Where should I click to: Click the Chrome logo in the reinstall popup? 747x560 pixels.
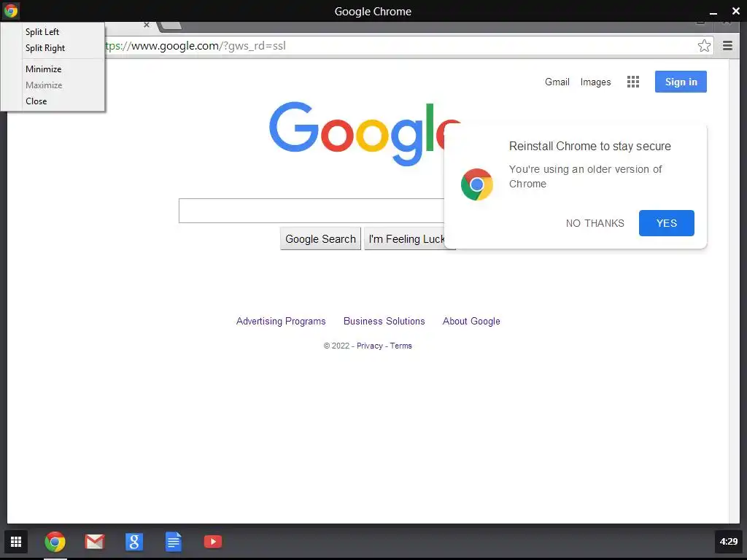(x=477, y=184)
